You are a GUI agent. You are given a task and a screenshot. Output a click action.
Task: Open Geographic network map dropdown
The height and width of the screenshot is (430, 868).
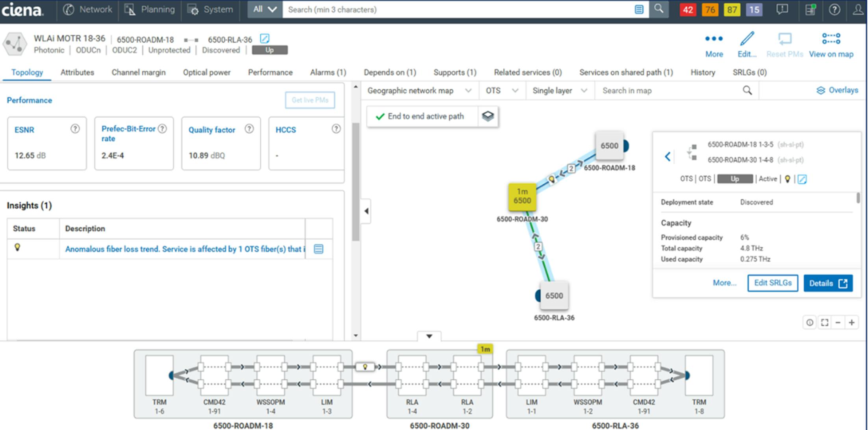coord(419,91)
